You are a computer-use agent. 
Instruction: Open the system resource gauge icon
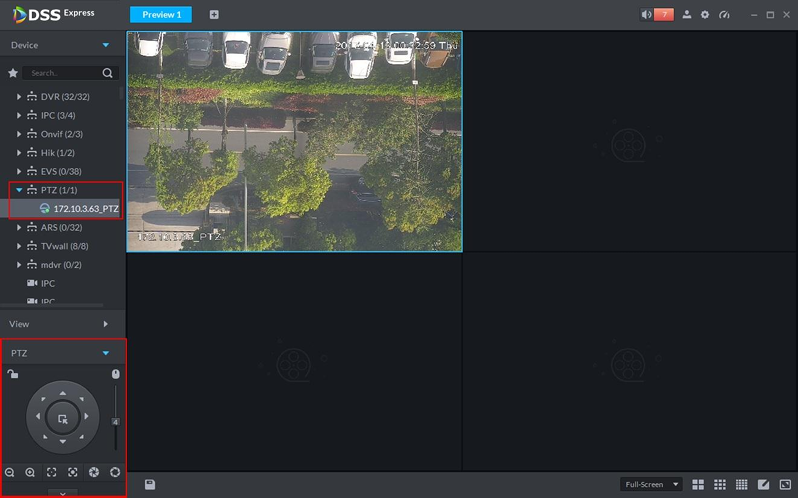pos(725,15)
